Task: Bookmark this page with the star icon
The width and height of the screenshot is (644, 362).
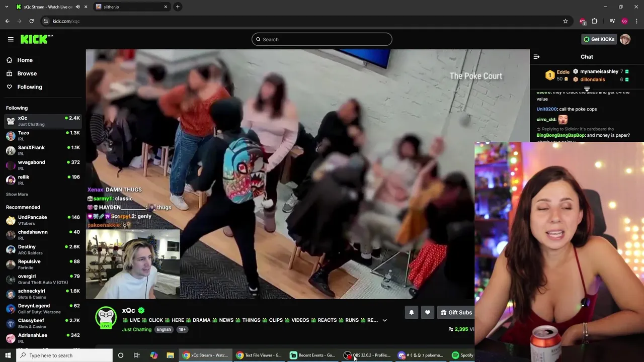Action: 566,21
